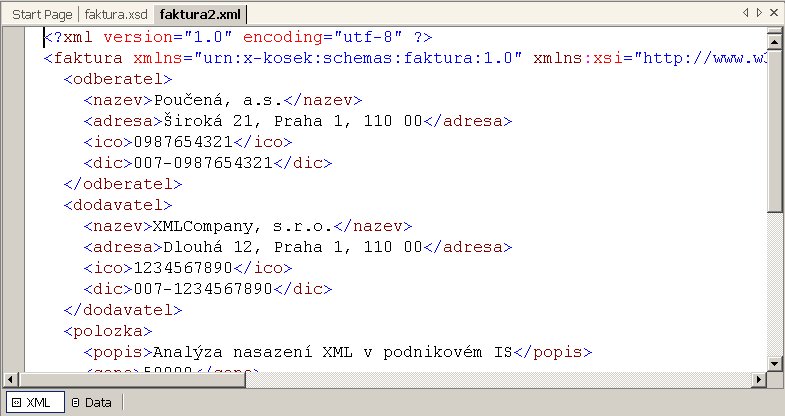The height and width of the screenshot is (416, 785).
Task: Click the vertical scrollbar thumb
Action: (775, 130)
